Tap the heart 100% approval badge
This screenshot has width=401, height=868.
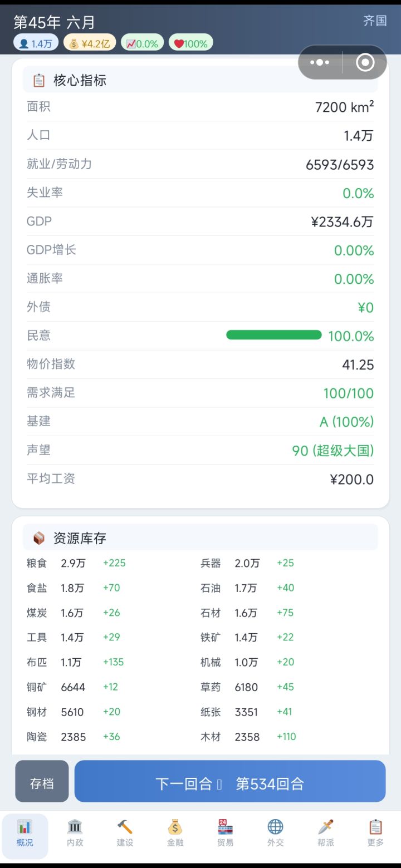pos(190,43)
